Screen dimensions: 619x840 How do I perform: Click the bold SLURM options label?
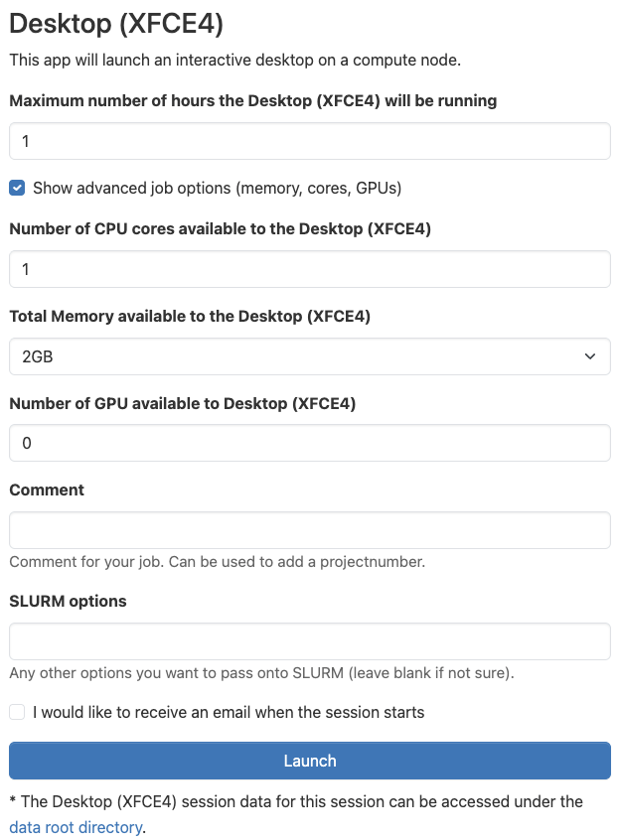tap(68, 601)
